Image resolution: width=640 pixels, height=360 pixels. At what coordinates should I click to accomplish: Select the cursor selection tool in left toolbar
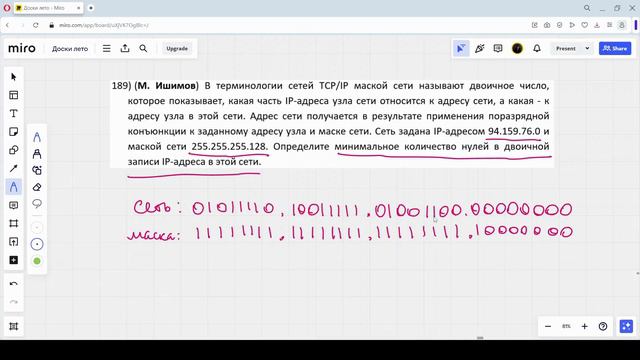click(13, 77)
